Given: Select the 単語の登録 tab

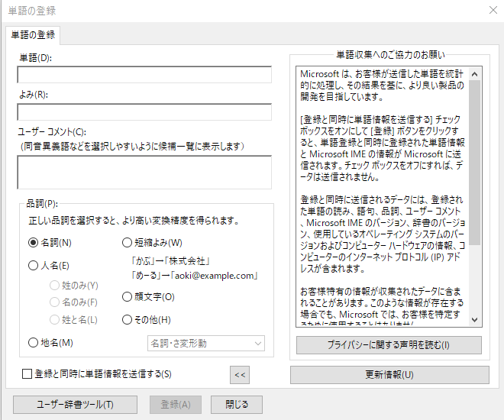Looking at the screenshot, I should pyautogui.click(x=33, y=34).
